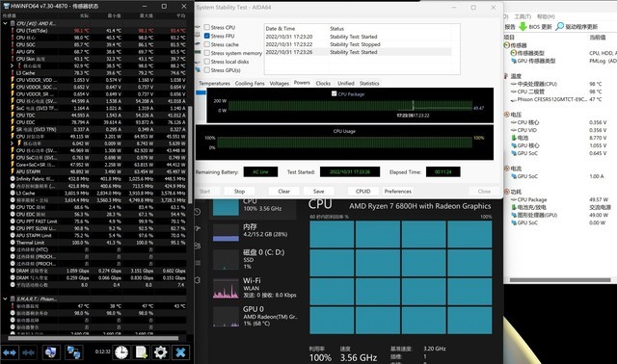Click the green BIOS update arrow icon
617x364 pixels.
click(523, 26)
